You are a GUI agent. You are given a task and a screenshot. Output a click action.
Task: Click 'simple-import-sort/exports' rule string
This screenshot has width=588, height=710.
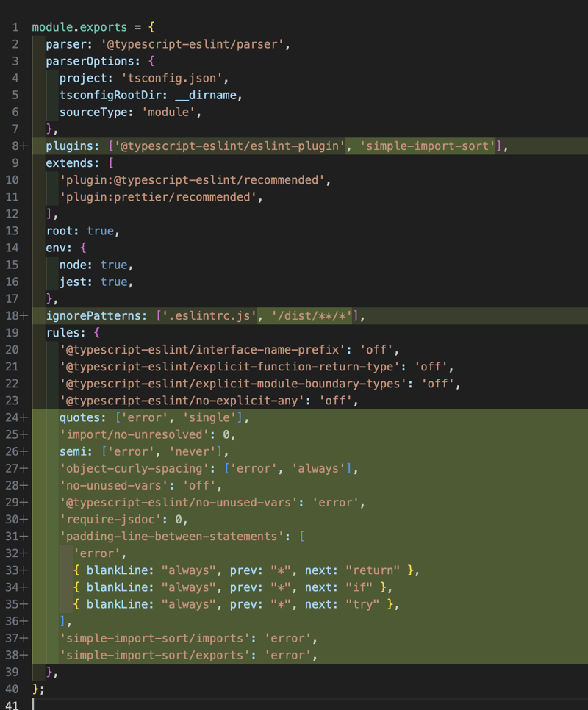click(155, 656)
